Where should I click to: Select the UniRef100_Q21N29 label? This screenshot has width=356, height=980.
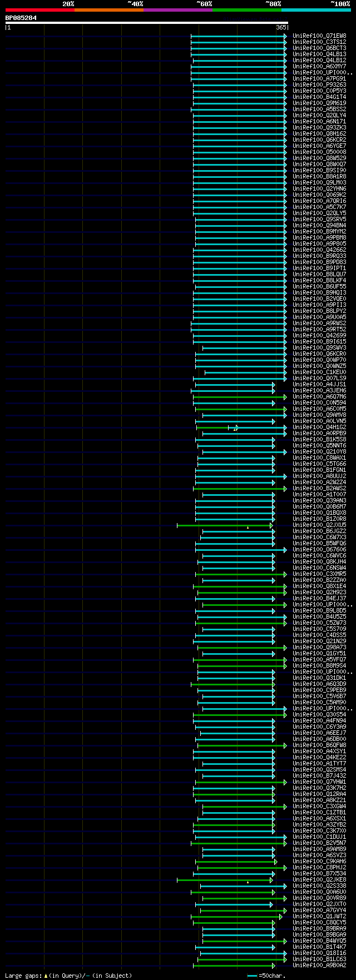click(x=319, y=641)
